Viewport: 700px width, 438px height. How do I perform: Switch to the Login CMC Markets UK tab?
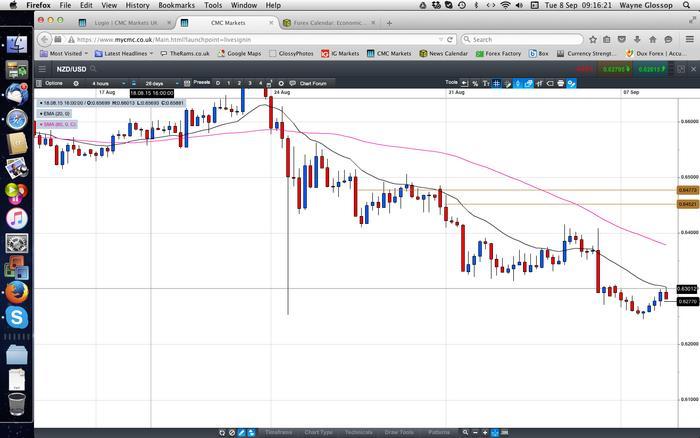(125, 23)
